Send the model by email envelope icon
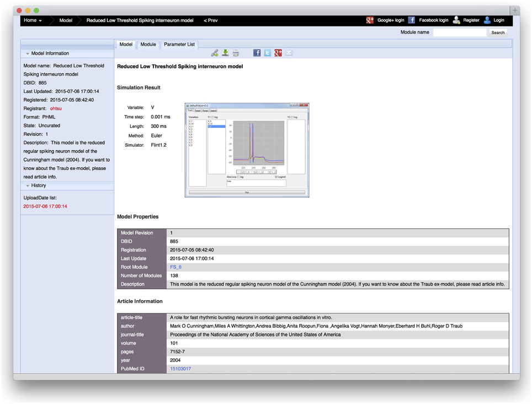 [289, 53]
